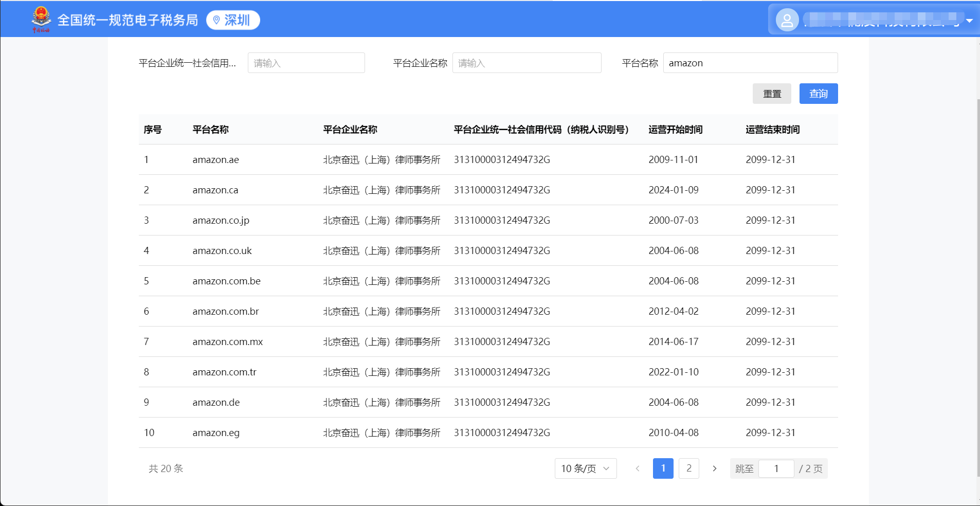Expand the user account dropdown arrow

point(969,21)
